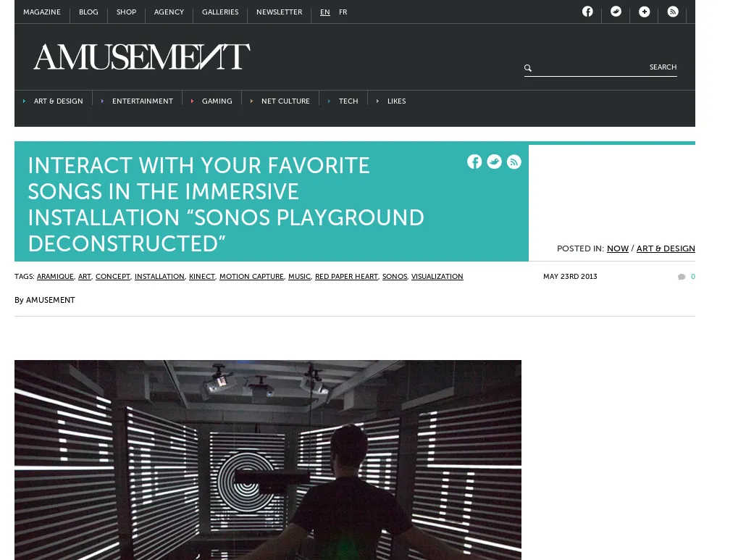
Task: Expand the Gaming category
Action: pos(217,101)
